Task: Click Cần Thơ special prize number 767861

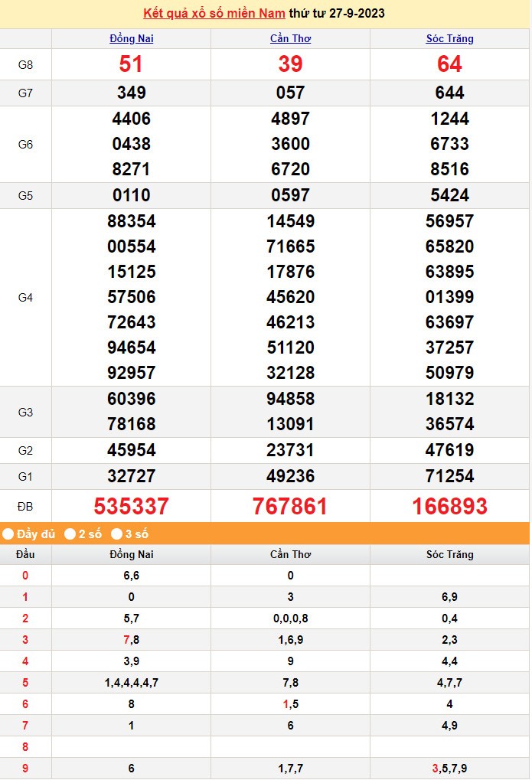Action: click(290, 506)
